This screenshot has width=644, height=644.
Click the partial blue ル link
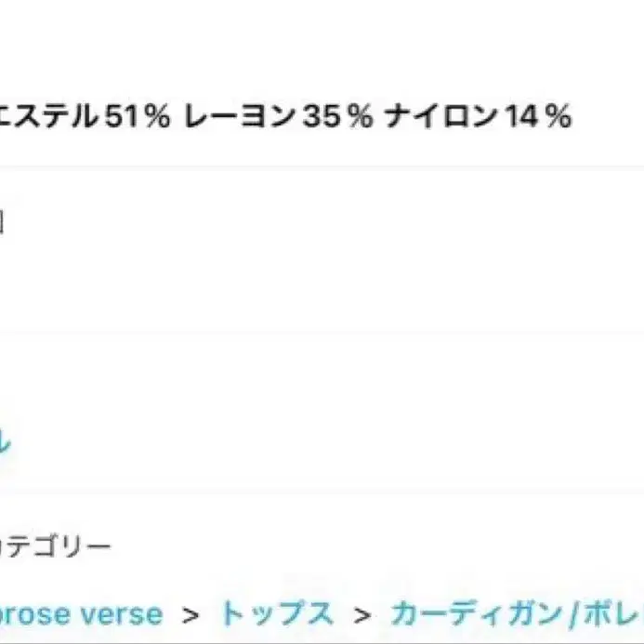coord(5,442)
